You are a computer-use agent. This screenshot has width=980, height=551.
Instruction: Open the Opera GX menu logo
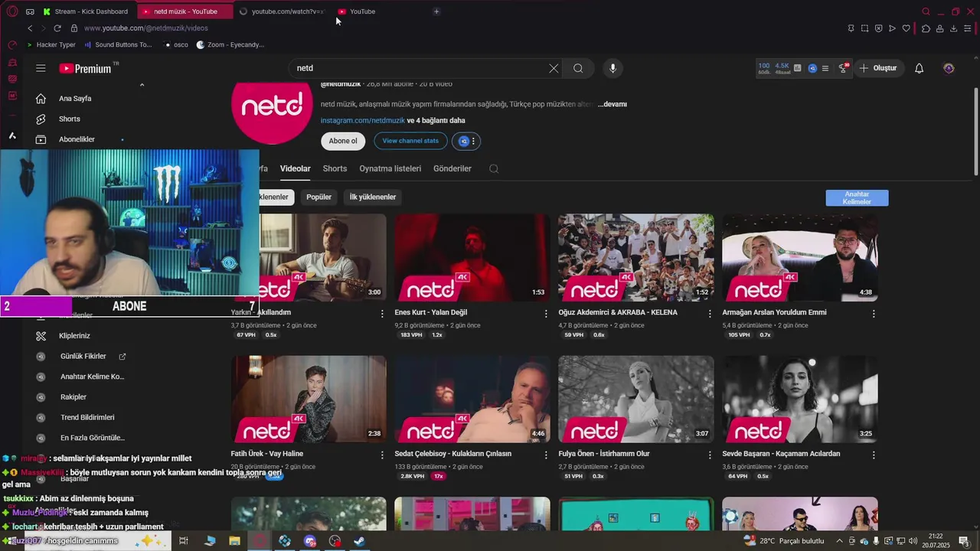pyautogui.click(x=11, y=11)
